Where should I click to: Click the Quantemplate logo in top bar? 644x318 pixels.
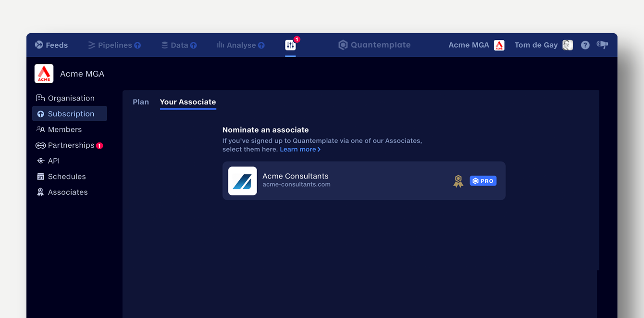[374, 45]
